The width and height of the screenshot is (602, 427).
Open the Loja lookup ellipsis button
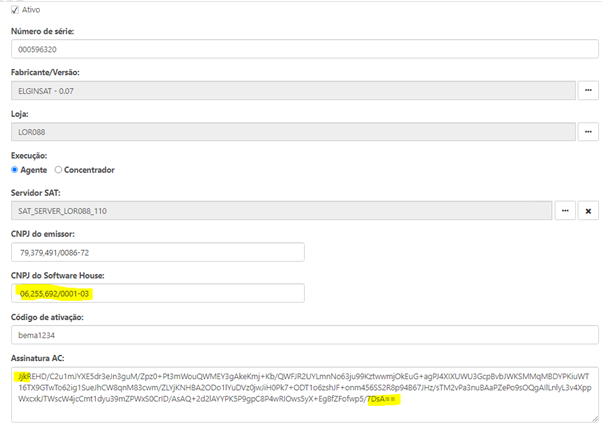[588, 131]
